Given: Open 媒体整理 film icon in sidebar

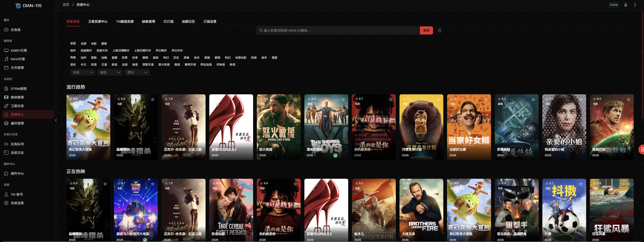Looking at the screenshot, I should click(x=6, y=97).
